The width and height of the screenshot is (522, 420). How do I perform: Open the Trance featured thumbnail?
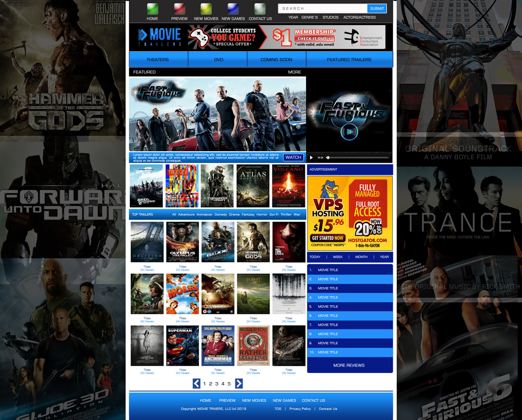coord(182,186)
